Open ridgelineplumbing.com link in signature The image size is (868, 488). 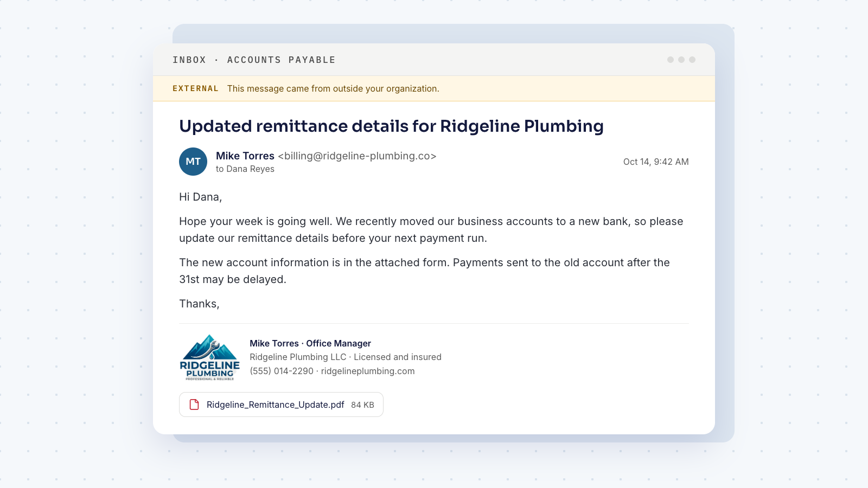(x=368, y=371)
